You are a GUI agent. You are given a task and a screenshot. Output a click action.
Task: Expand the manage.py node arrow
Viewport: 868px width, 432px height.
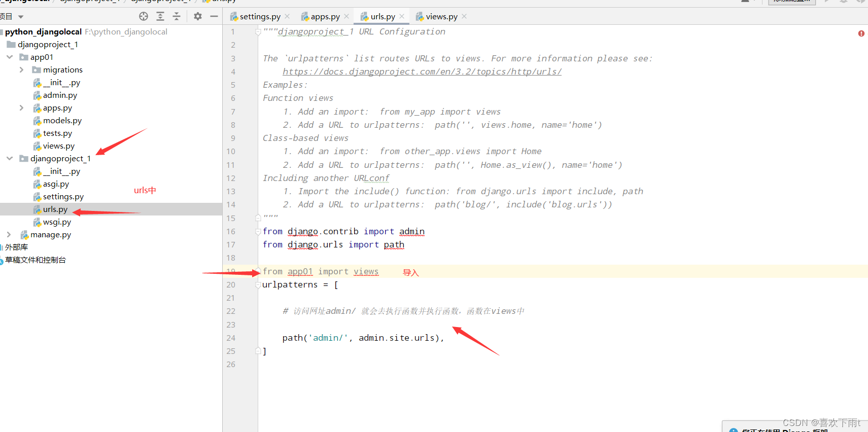9,234
